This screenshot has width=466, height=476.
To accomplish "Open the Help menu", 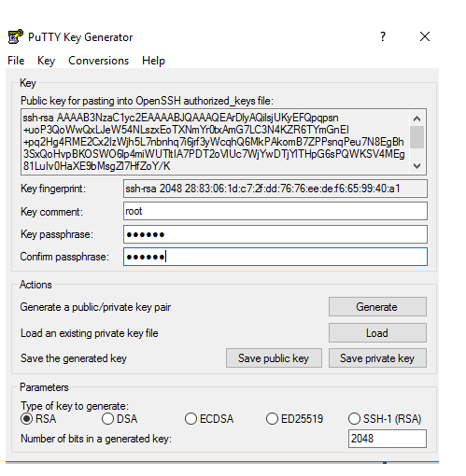I will pos(153,61).
